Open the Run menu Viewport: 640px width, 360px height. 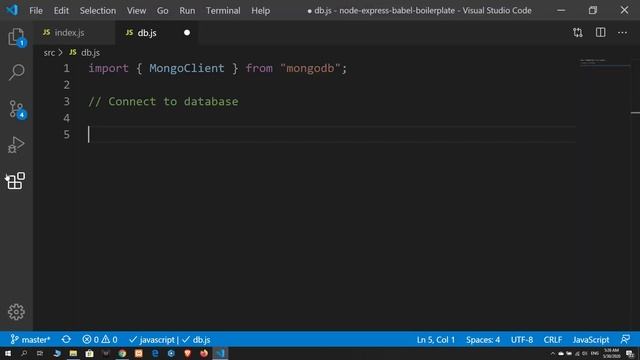[x=187, y=11]
